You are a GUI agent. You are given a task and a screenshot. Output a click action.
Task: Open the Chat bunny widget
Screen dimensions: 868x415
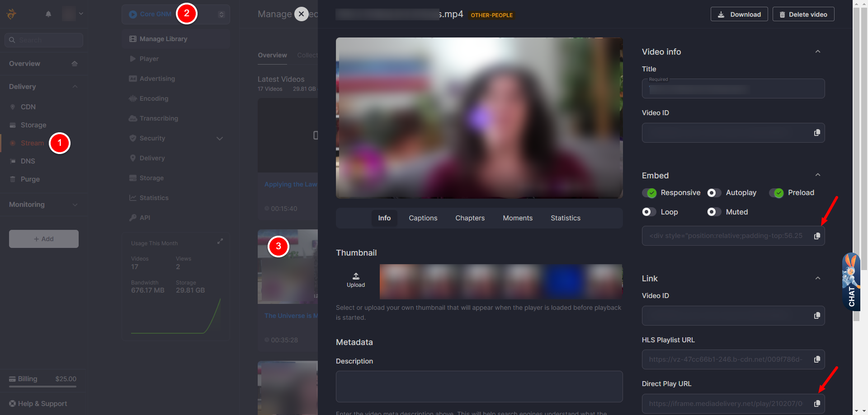point(851,282)
